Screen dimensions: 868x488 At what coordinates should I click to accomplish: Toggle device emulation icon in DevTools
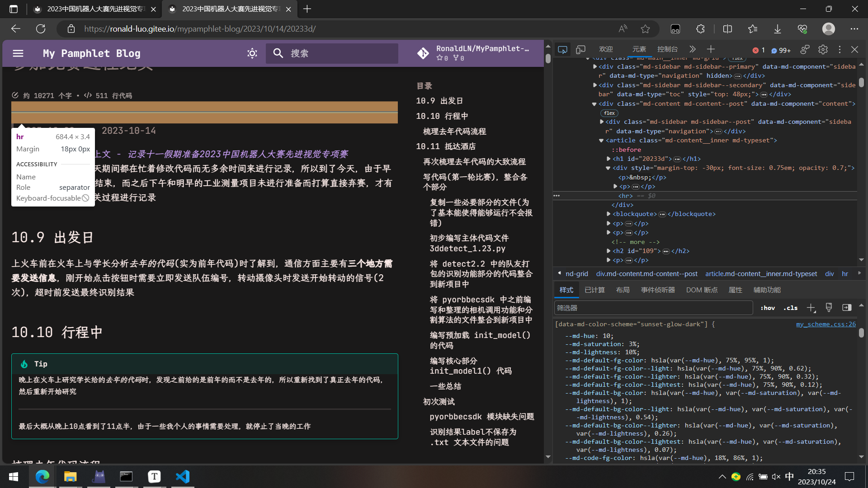coord(581,50)
